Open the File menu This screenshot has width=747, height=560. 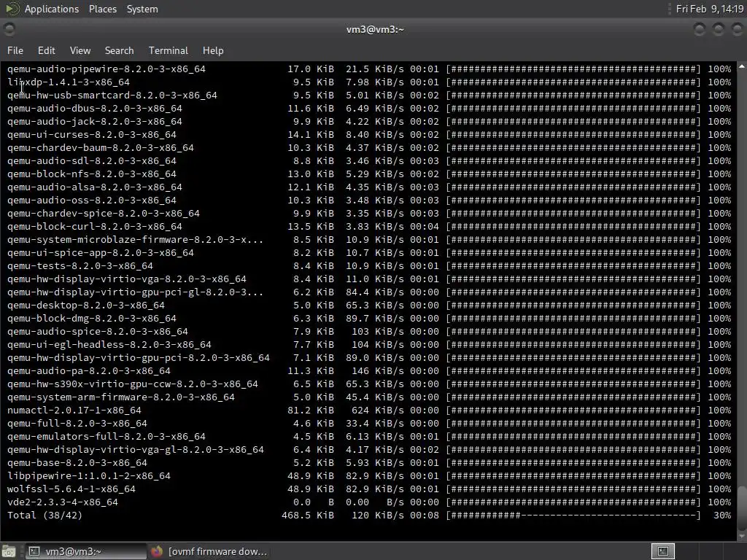[15, 50]
